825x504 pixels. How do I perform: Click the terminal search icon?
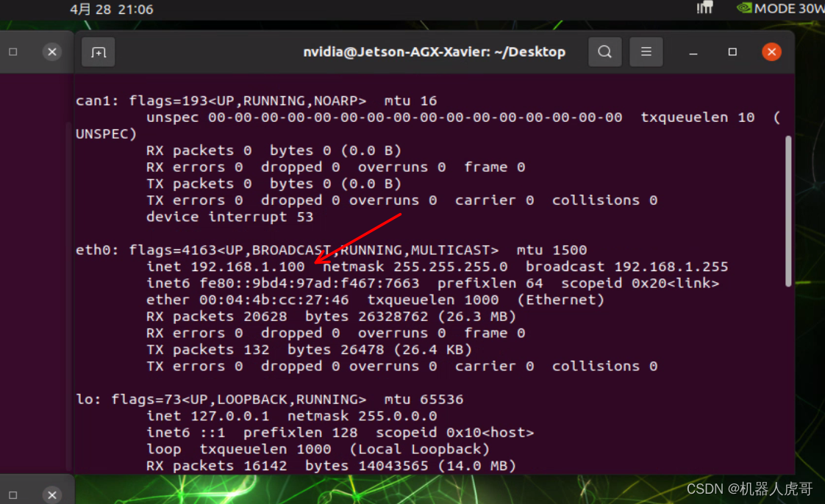tap(604, 52)
